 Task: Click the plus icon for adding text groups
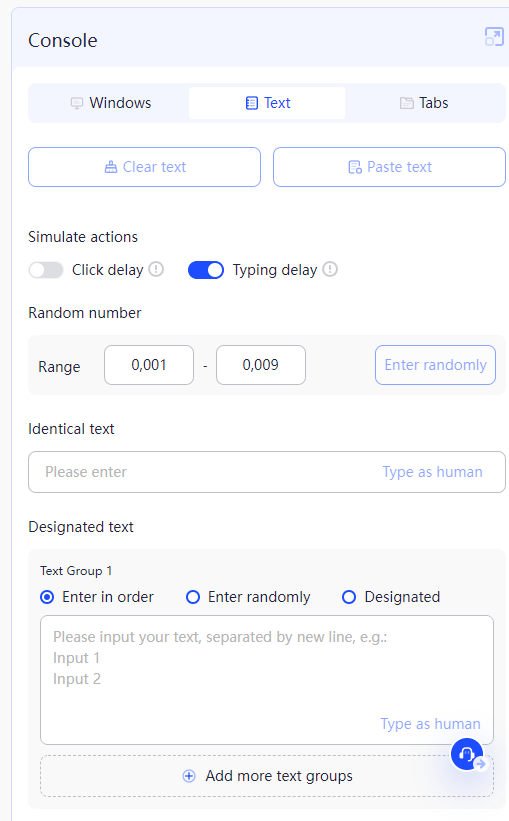(x=189, y=776)
